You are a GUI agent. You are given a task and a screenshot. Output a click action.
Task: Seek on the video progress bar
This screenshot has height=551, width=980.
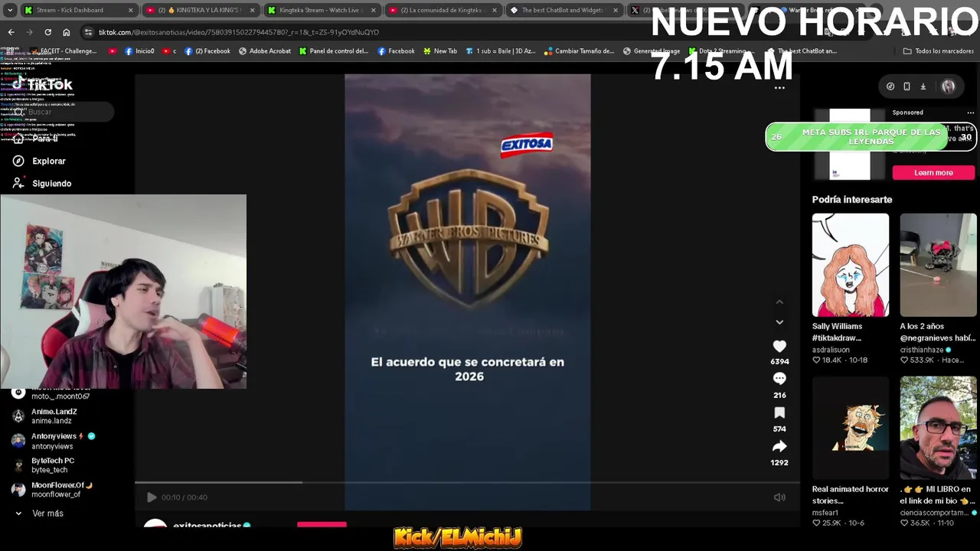(467, 483)
